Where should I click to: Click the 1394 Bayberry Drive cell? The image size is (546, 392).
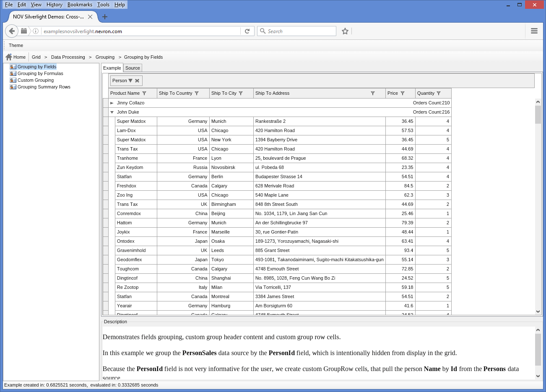pyautogui.click(x=320, y=140)
